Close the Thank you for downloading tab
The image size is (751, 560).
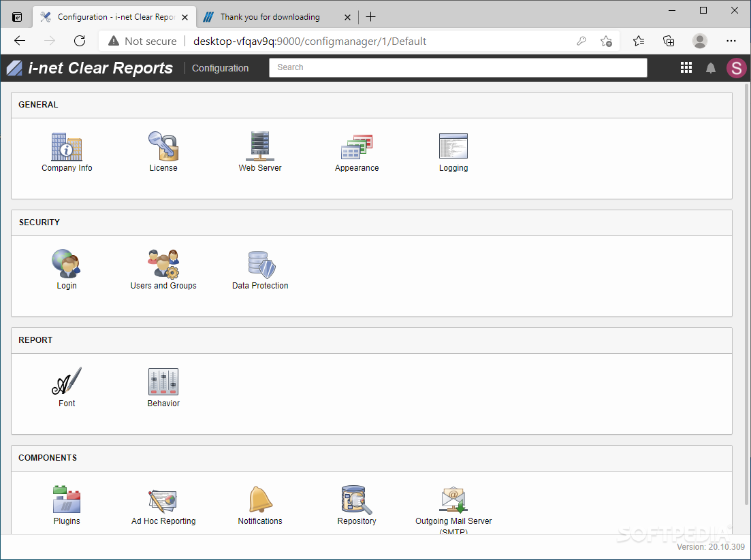(x=348, y=17)
